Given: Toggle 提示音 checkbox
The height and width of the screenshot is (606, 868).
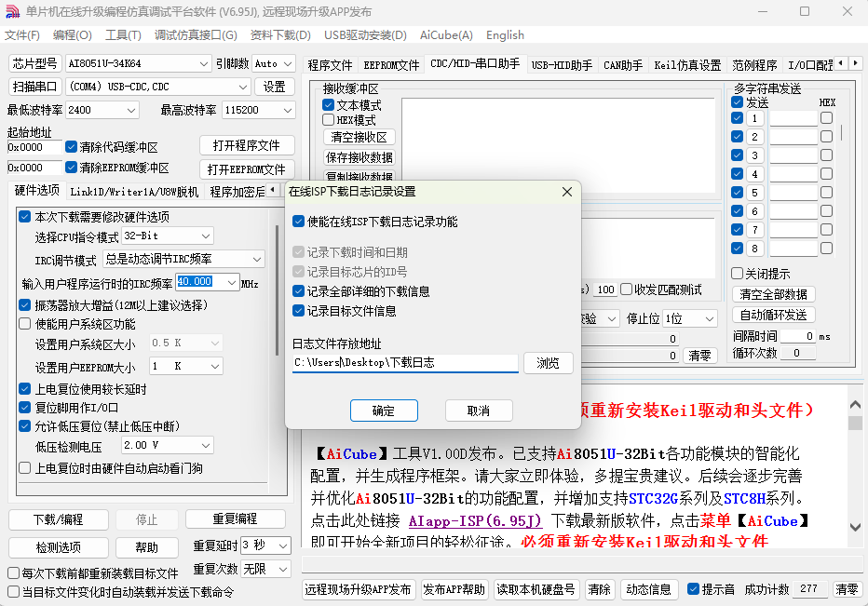Looking at the screenshot, I should pyautogui.click(x=693, y=589).
